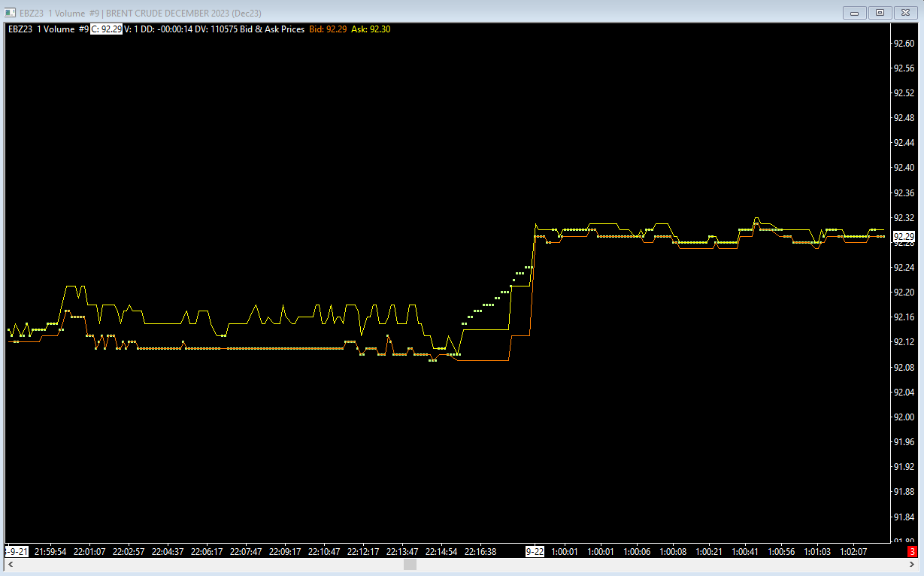
Task: Click the 1:01:03 time label
Action: (817, 551)
